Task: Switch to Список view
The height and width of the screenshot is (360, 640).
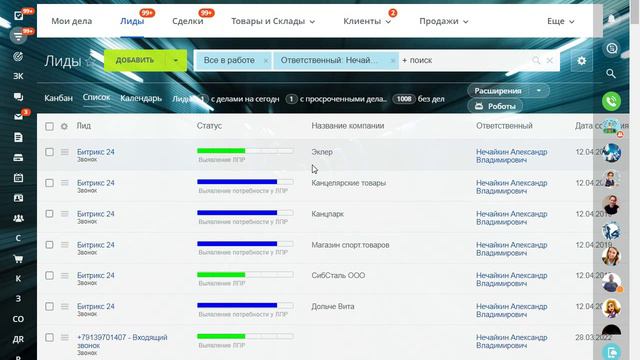Action: click(x=96, y=98)
